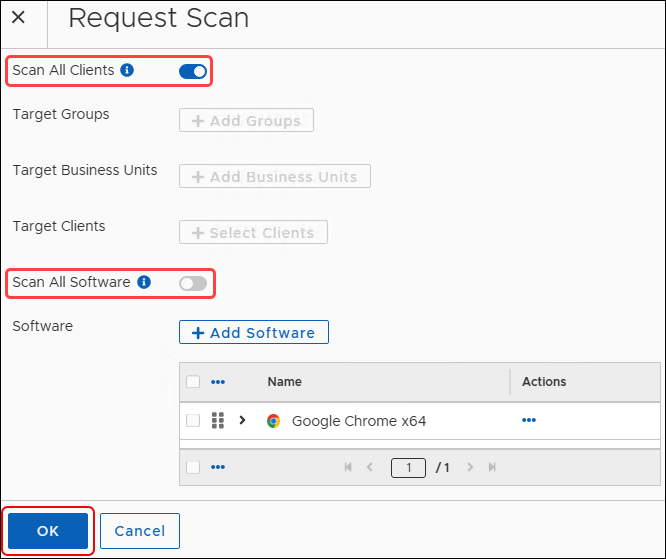The width and height of the screenshot is (666, 559).
Task: Click the Add Software button
Action: pos(254,332)
